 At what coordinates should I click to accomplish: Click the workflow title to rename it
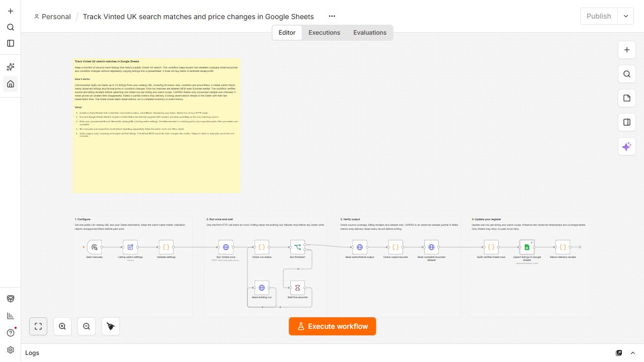[x=198, y=17]
